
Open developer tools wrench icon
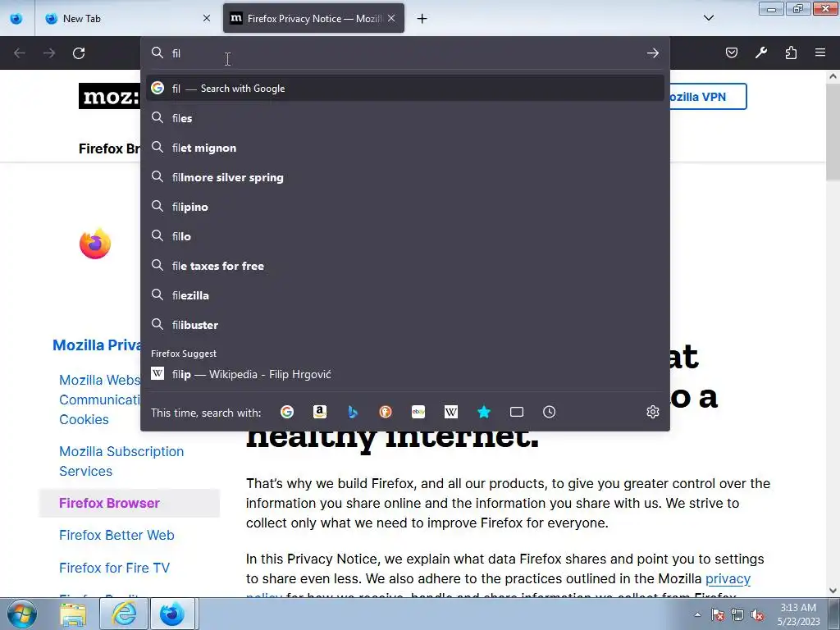coord(761,52)
